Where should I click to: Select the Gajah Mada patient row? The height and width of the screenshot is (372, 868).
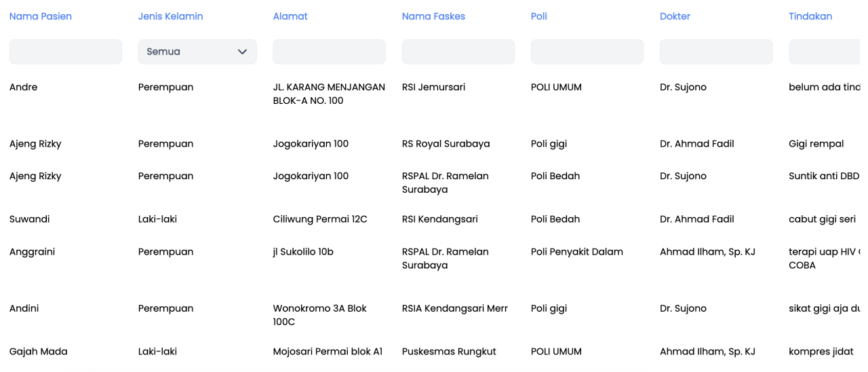[x=434, y=352]
